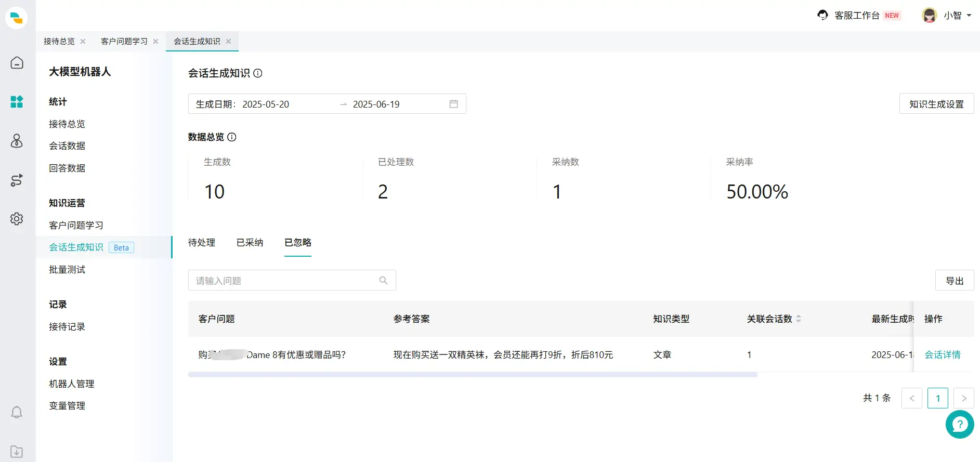Click the search magnifier icon
The image size is (980, 462).
click(384, 281)
